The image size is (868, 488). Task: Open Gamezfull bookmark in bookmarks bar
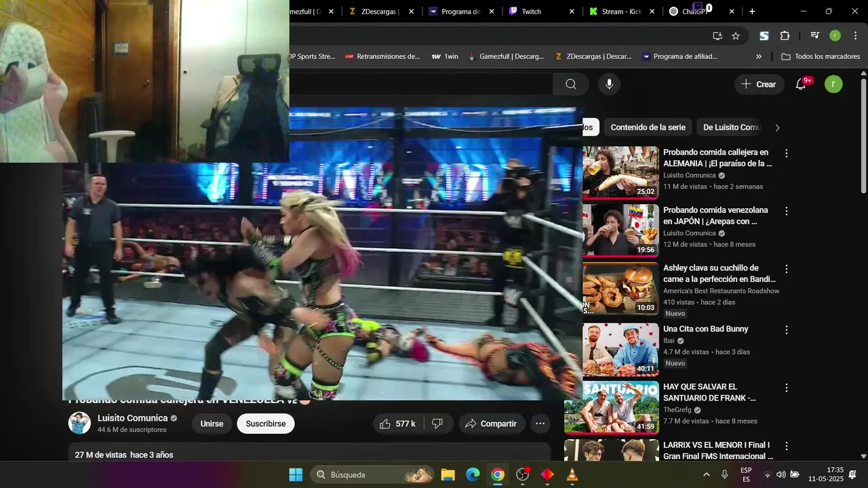click(x=506, y=57)
